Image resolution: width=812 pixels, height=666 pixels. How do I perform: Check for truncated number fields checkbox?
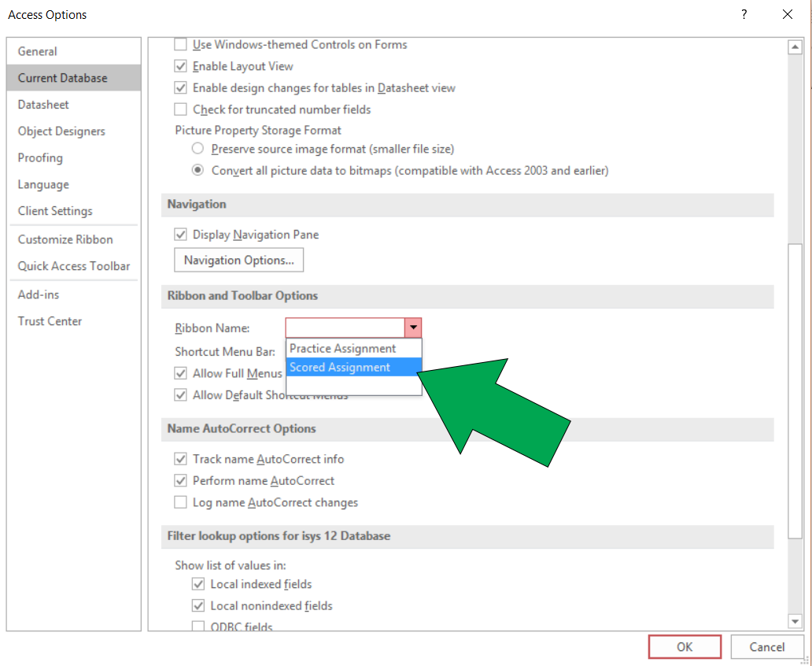coord(180,110)
